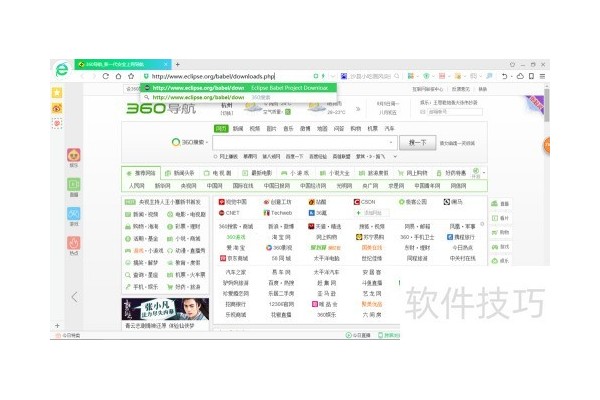
Task: Open the orange face sidebar app icon
Action: coord(73,155)
